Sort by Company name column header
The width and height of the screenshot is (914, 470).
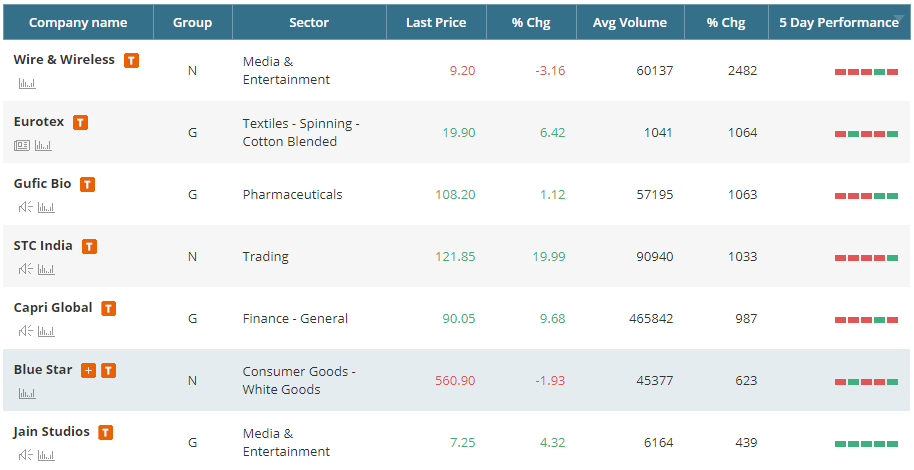[78, 23]
